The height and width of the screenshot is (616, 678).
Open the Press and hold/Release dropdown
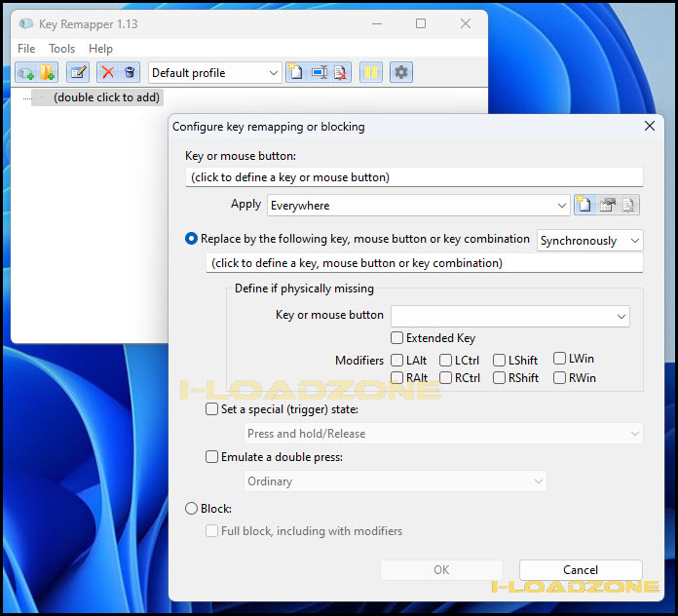(x=443, y=434)
